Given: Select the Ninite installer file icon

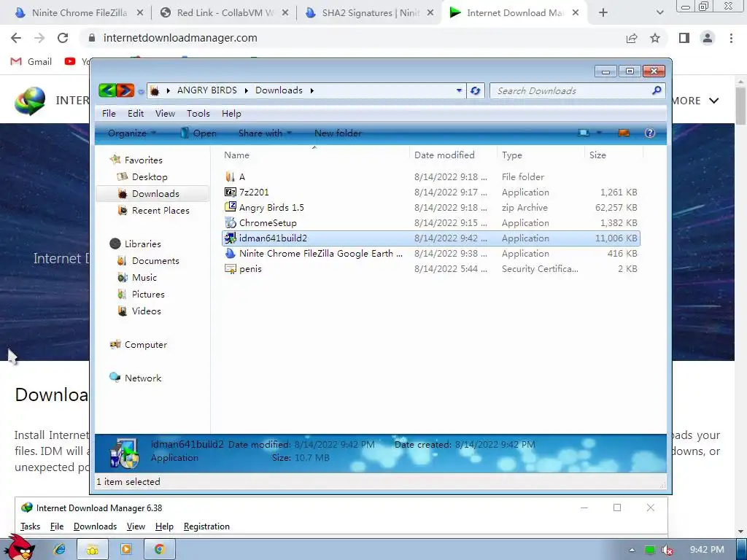Looking at the screenshot, I should (230, 253).
